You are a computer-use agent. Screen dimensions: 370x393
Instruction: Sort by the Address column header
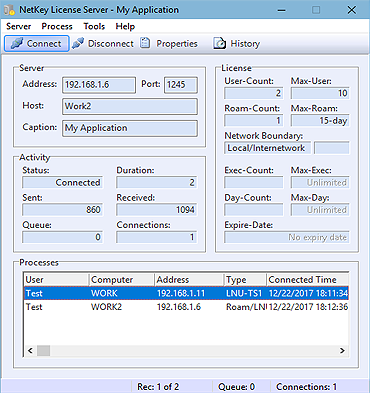point(189,280)
